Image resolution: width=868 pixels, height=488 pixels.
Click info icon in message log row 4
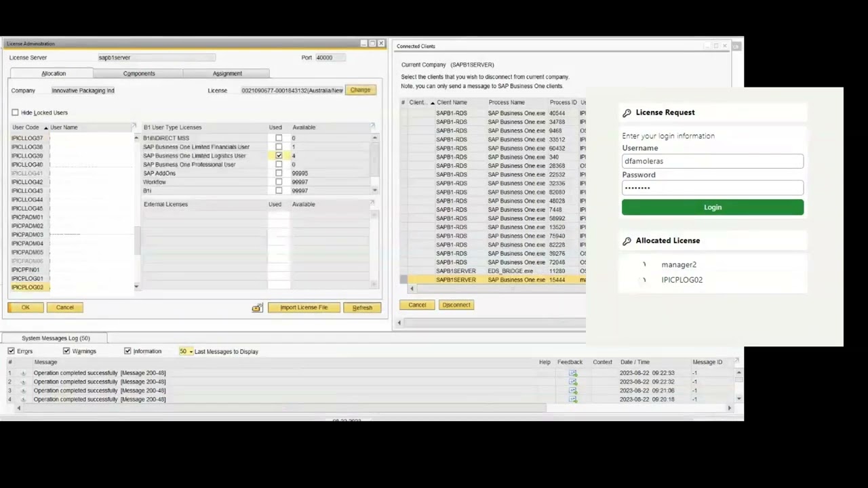[23, 399]
